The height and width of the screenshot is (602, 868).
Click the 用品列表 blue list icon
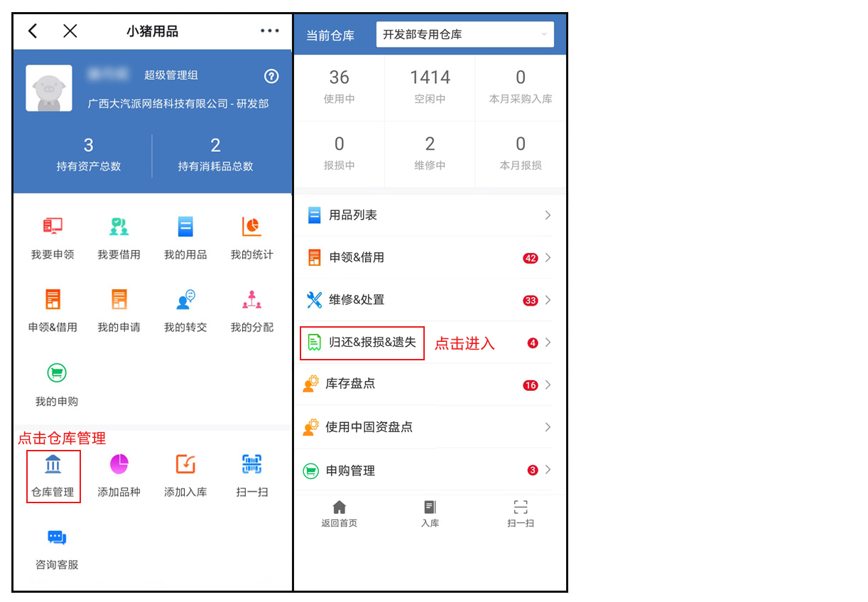pyautogui.click(x=314, y=215)
